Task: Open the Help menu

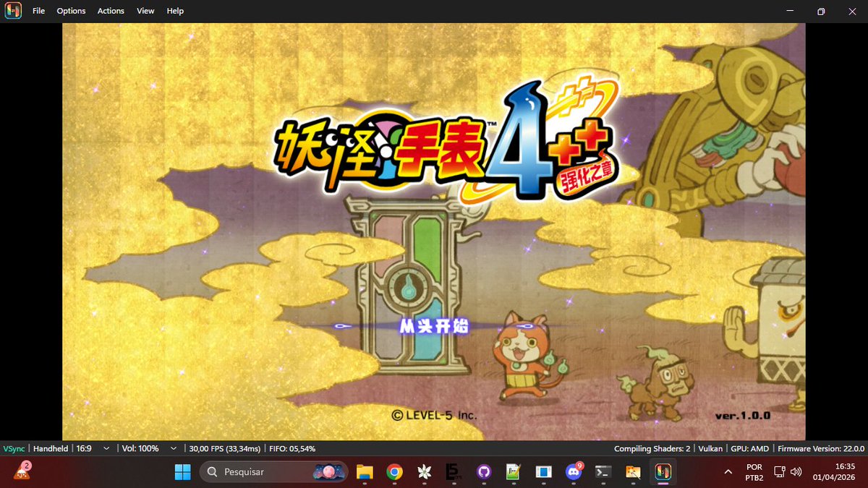Action: pos(175,11)
